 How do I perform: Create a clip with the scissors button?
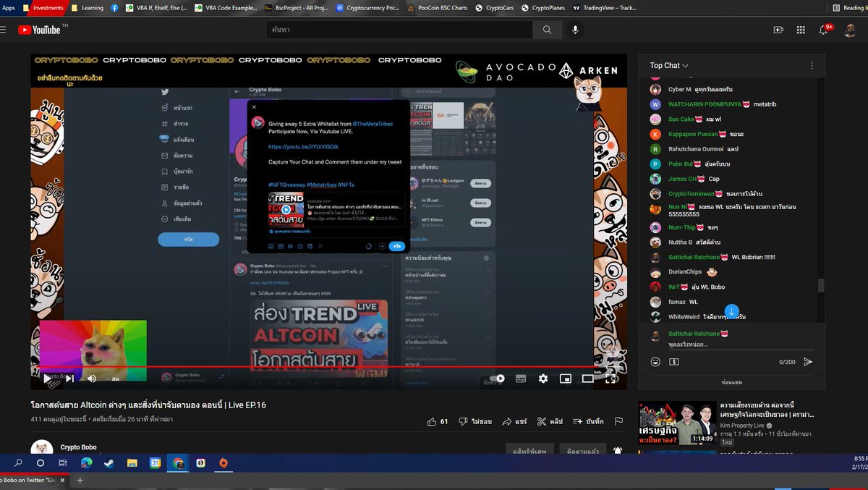click(x=550, y=421)
